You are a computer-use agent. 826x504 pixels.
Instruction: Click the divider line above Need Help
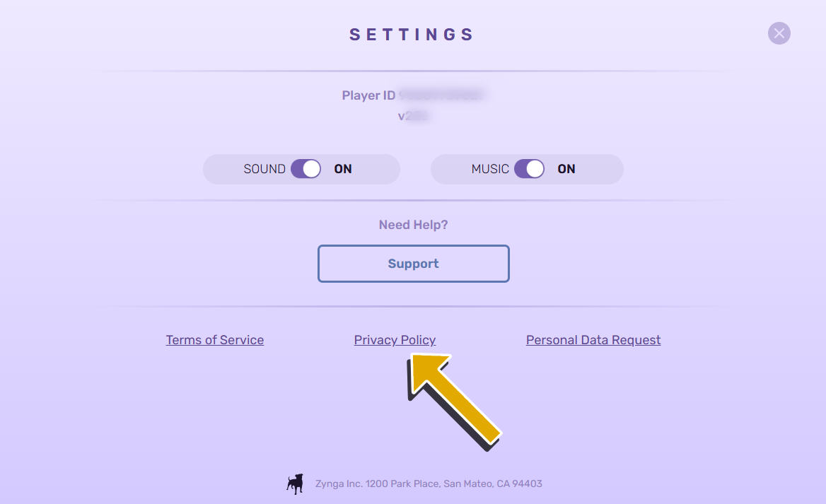click(413, 201)
